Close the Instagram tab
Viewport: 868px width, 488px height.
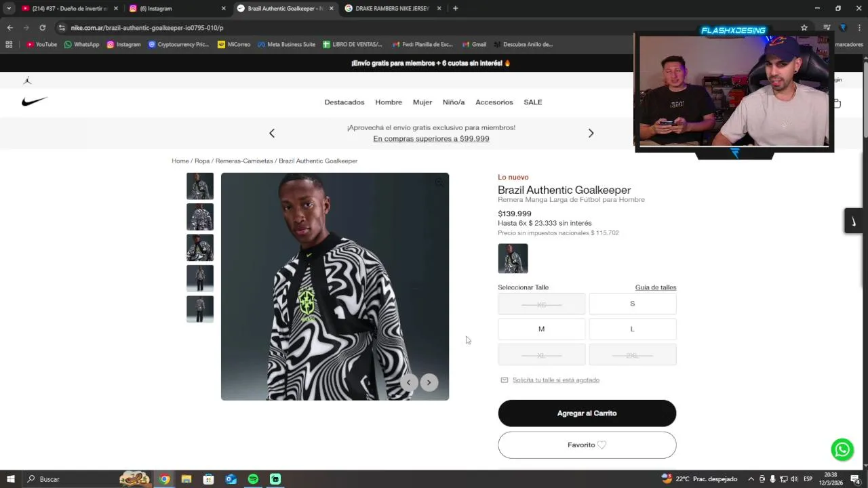point(224,8)
